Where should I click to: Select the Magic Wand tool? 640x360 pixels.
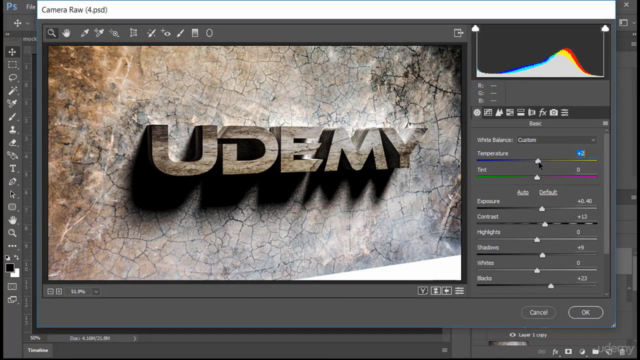click(x=12, y=91)
